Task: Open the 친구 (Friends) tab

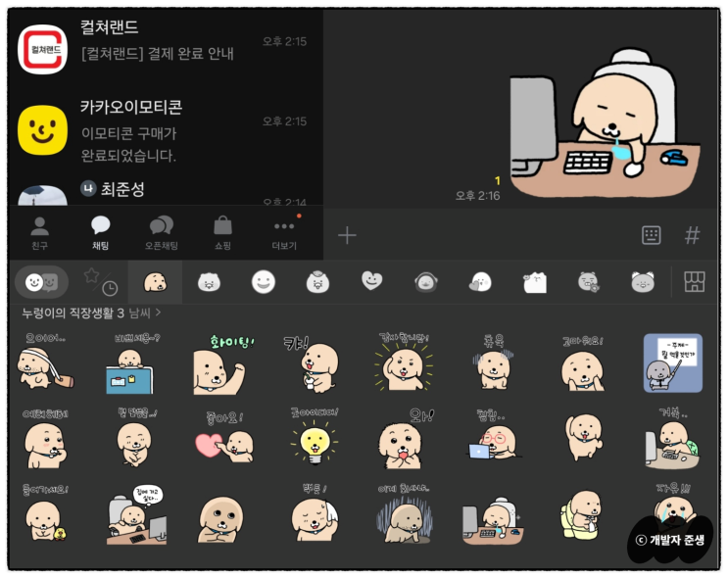Action: pyautogui.click(x=40, y=233)
